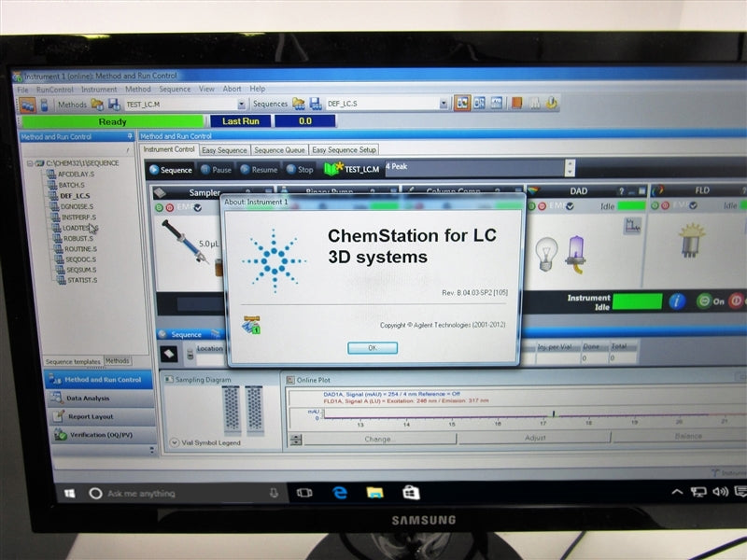The width and height of the screenshot is (747, 560).
Task: Expand the Vial Symbol Legend
Action: (175, 442)
